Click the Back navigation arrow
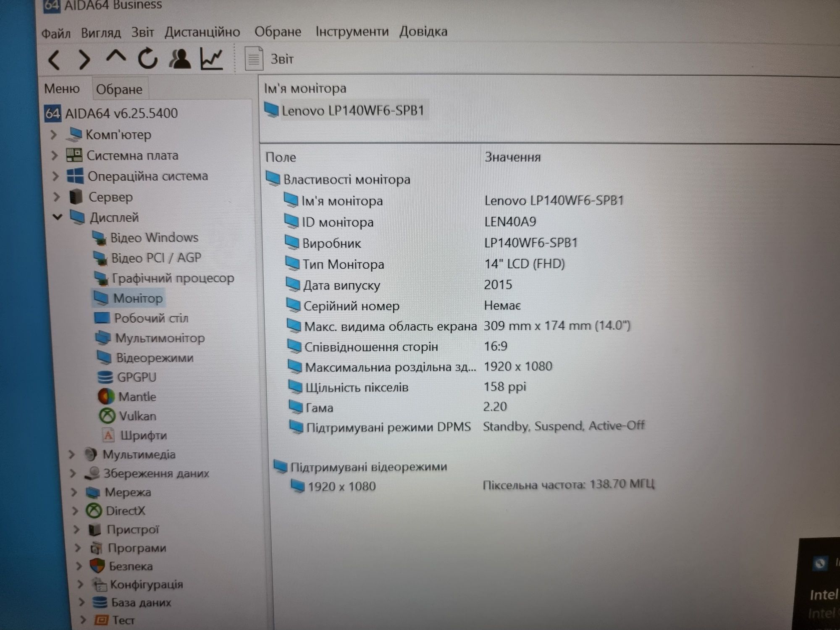The image size is (840, 630). [55, 60]
